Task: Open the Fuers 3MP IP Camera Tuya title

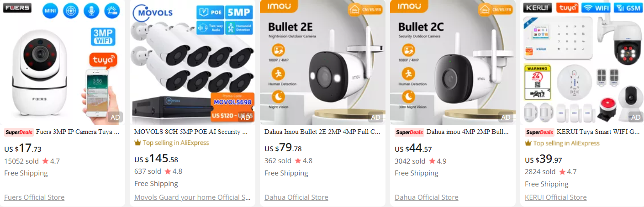Action: tap(78, 132)
